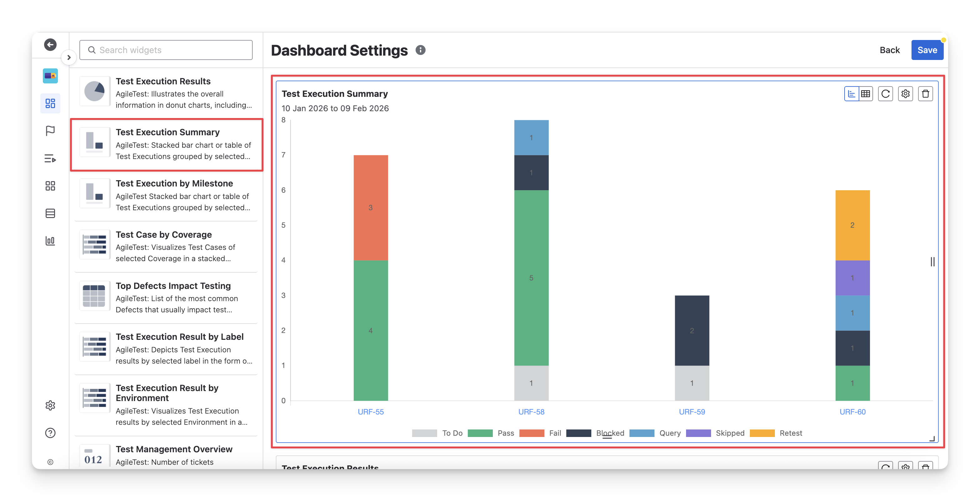Open the help question mark icon
This screenshot has width=980, height=501.
[50, 433]
